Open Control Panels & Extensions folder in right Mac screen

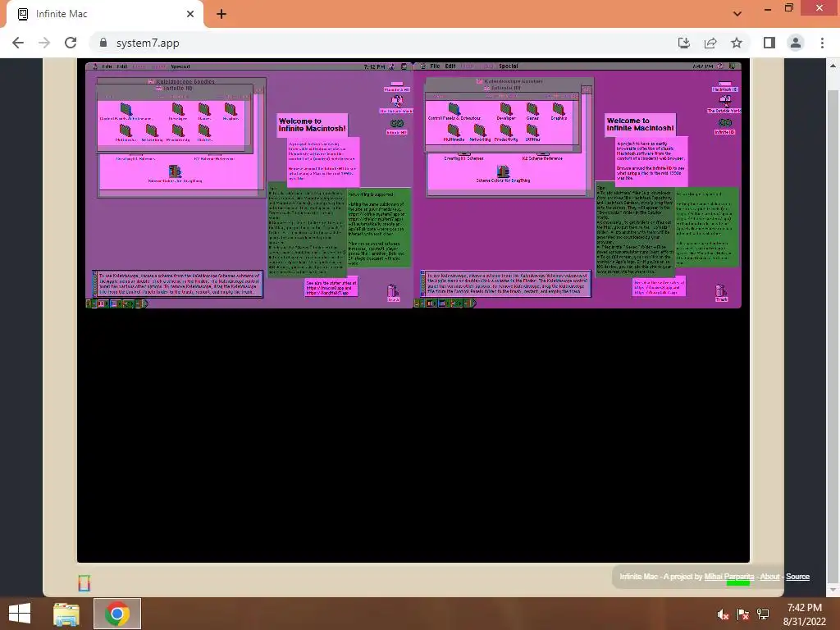454,112
